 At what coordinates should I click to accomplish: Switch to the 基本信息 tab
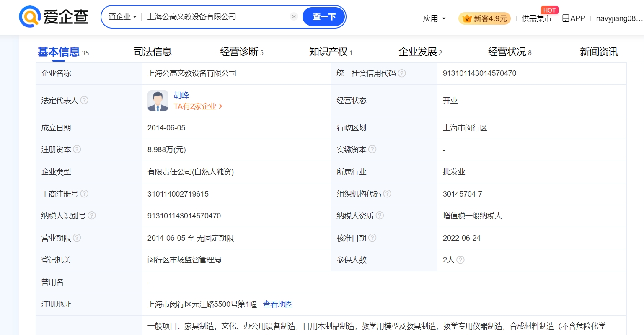63,52
